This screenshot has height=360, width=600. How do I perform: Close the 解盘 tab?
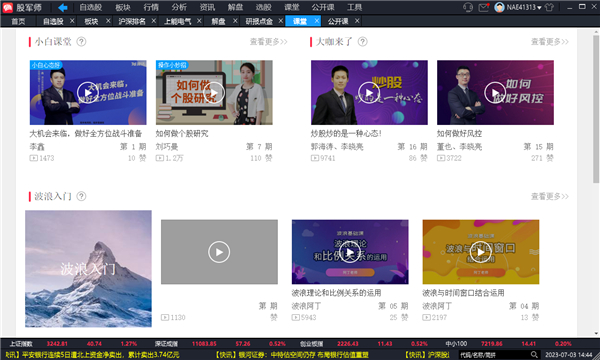[x=235, y=21]
